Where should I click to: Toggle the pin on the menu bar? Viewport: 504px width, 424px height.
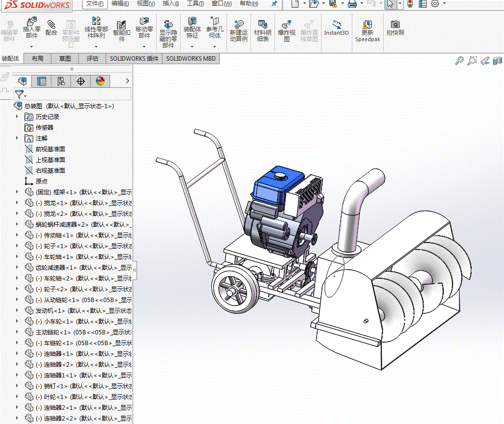point(274,4)
